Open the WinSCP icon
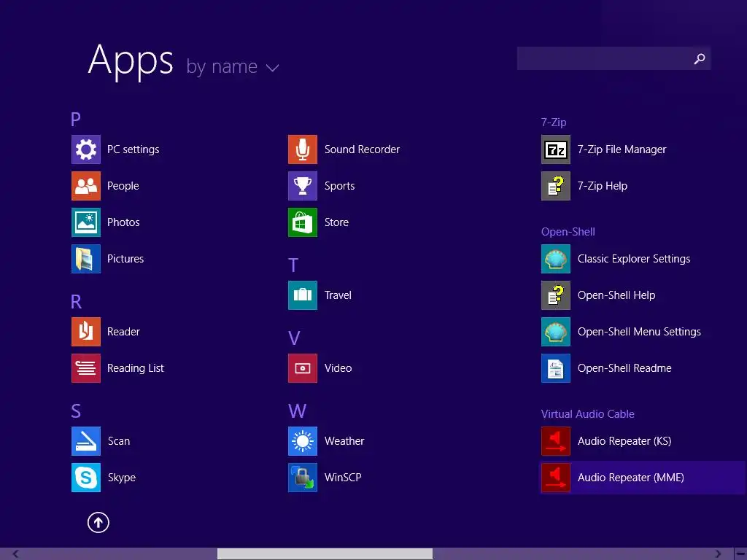Screen dimensions: 747x560 (x=303, y=477)
